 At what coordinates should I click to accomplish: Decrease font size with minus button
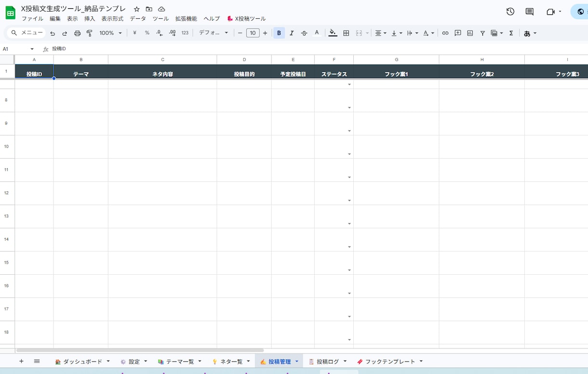tap(240, 33)
